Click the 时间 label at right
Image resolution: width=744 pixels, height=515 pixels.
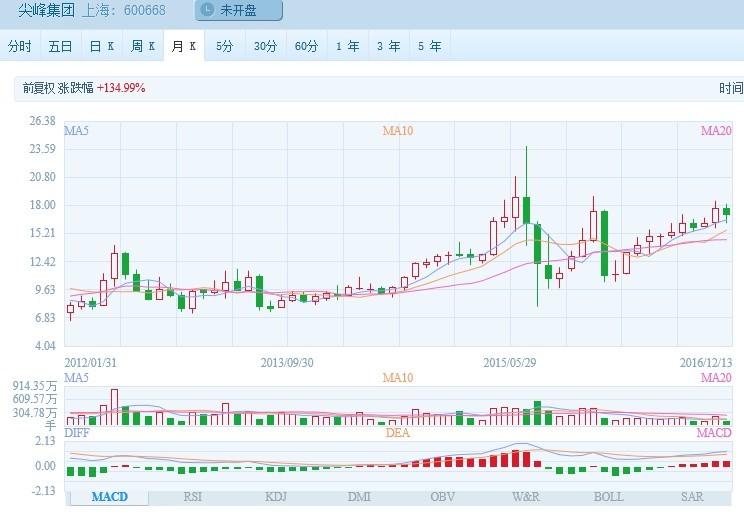[x=731, y=88]
